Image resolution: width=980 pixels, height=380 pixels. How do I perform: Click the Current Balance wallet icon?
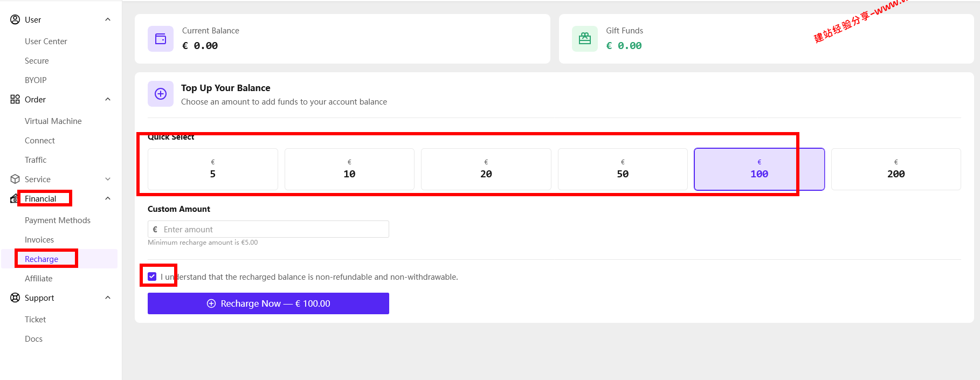pyautogui.click(x=161, y=39)
